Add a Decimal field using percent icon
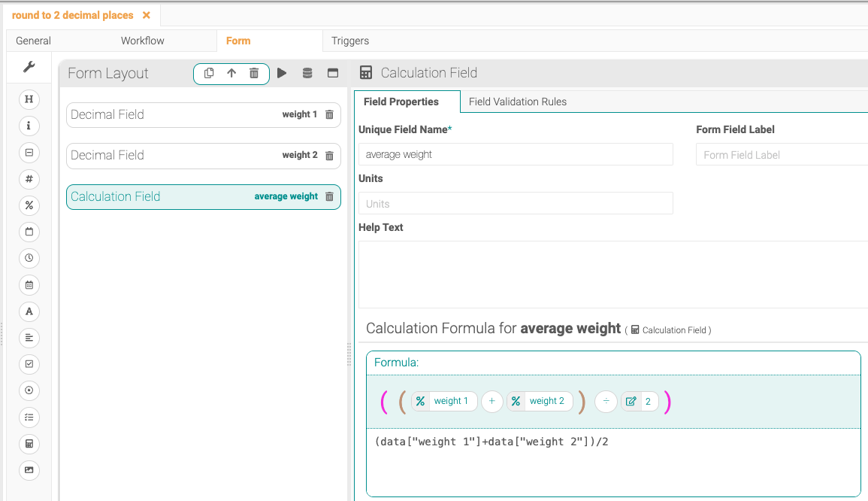The image size is (868, 501). pos(29,205)
